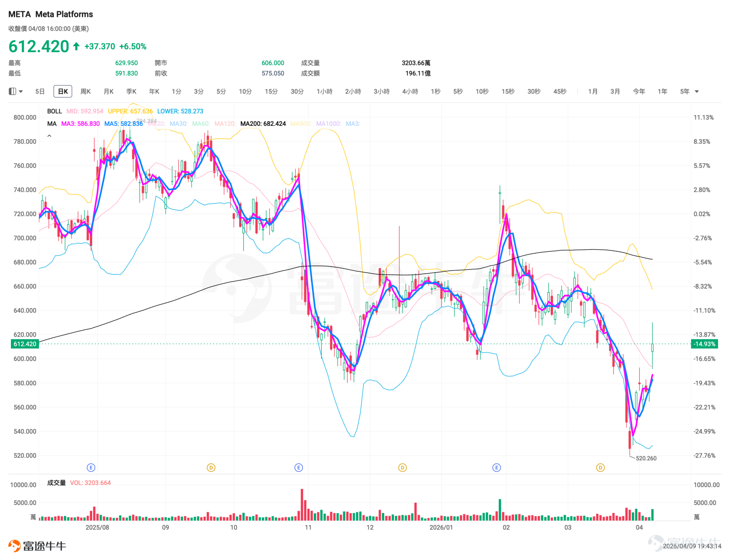
Task: Click the earnings E marker above the 11 date label
Action: pos(299,467)
